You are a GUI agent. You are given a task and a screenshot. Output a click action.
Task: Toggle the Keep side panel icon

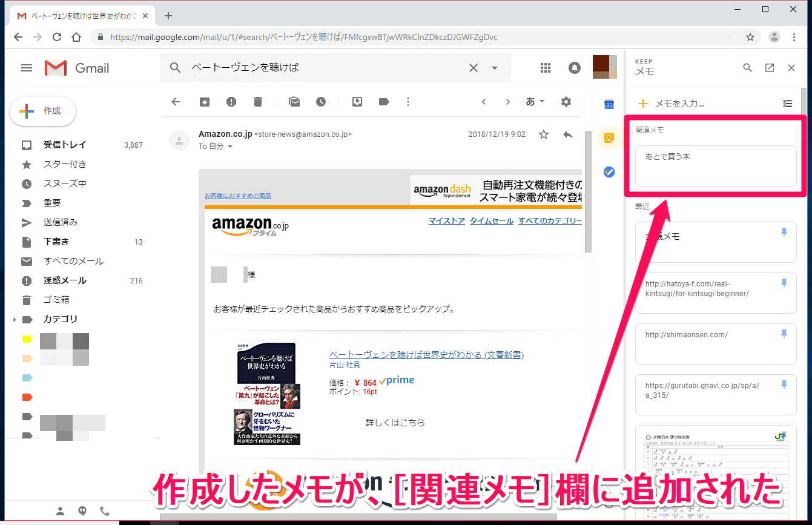tap(609, 138)
